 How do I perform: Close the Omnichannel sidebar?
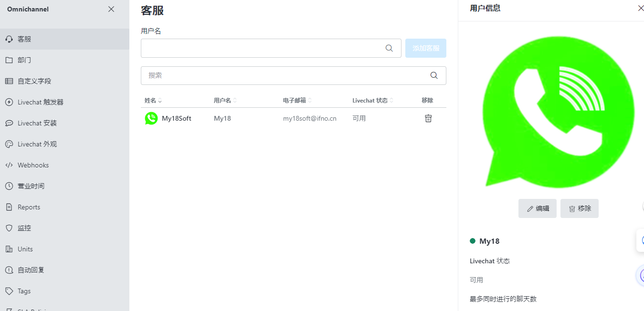pos(111,9)
